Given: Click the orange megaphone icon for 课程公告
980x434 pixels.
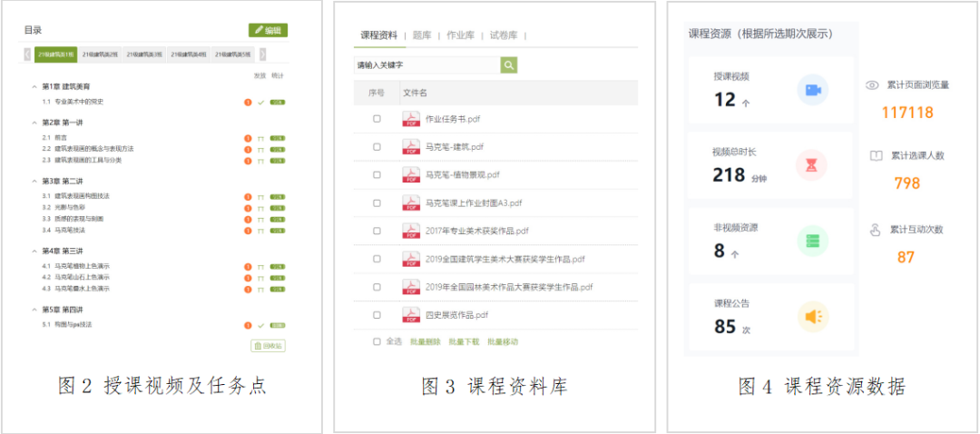Looking at the screenshot, I should click(x=811, y=316).
